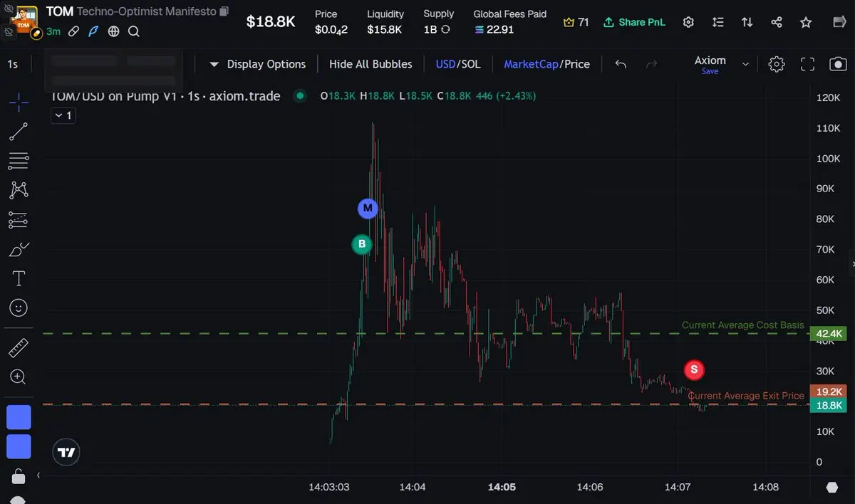Click the share nodes icon

(x=777, y=22)
